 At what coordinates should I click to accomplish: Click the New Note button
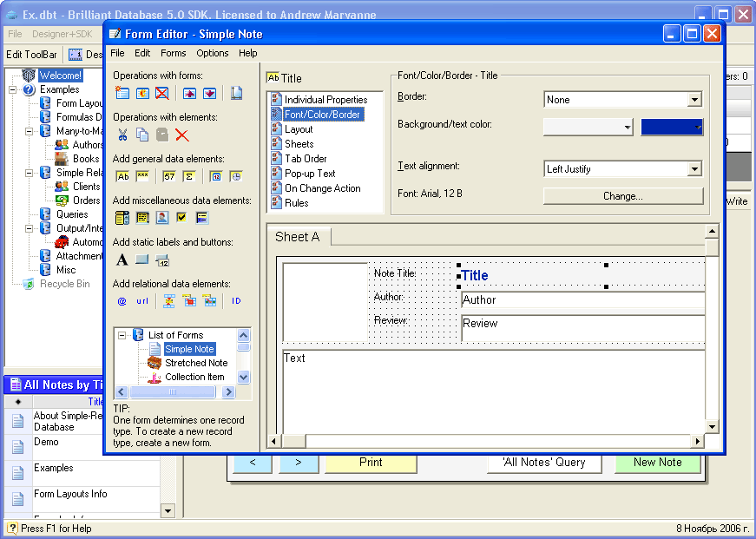coord(657,463)
